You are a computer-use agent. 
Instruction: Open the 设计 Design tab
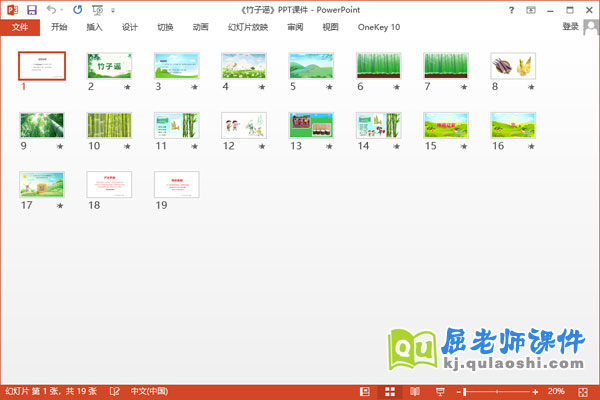(x=130, y=27)
